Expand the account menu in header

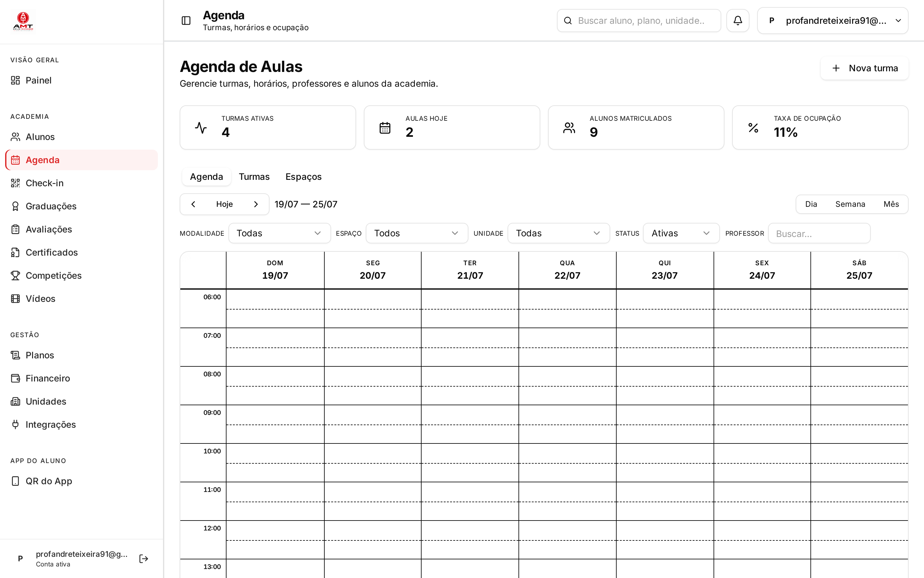(x=832, y=21)
